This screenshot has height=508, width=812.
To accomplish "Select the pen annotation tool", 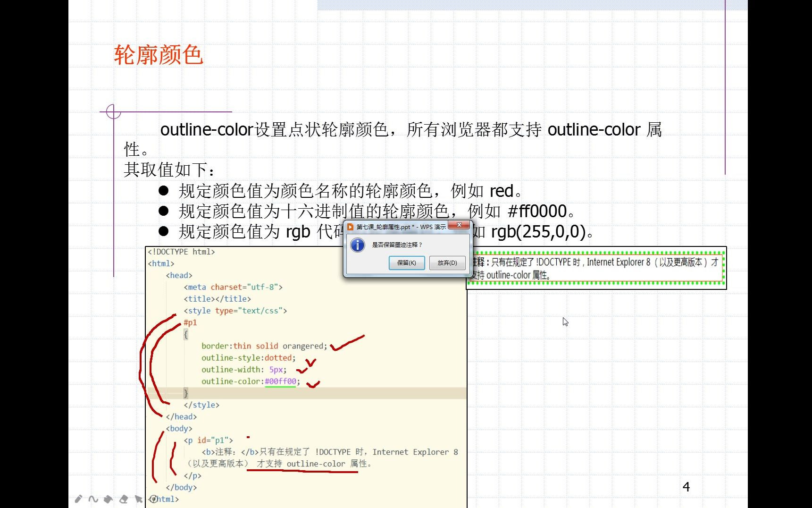I will tap(79, 499).
